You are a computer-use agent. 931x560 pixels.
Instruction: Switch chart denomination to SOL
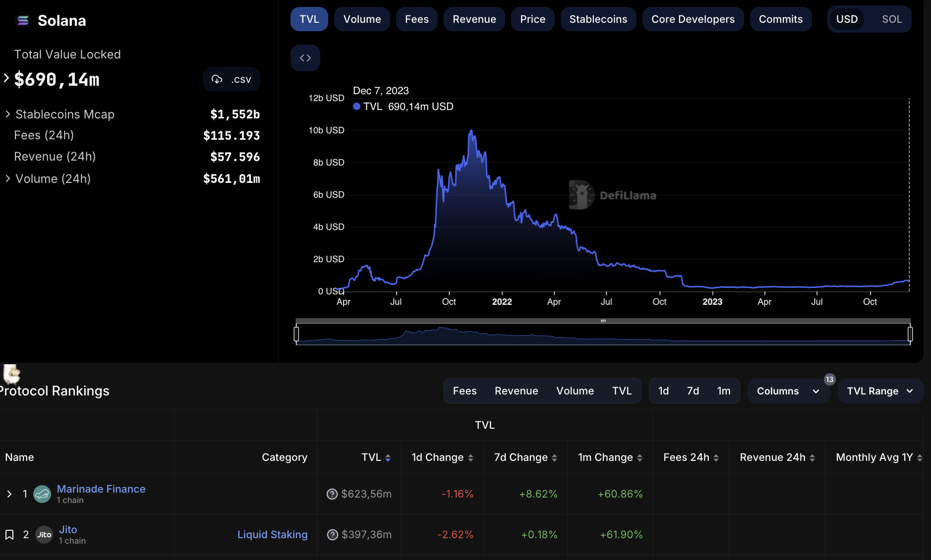[x=892, y=19]
